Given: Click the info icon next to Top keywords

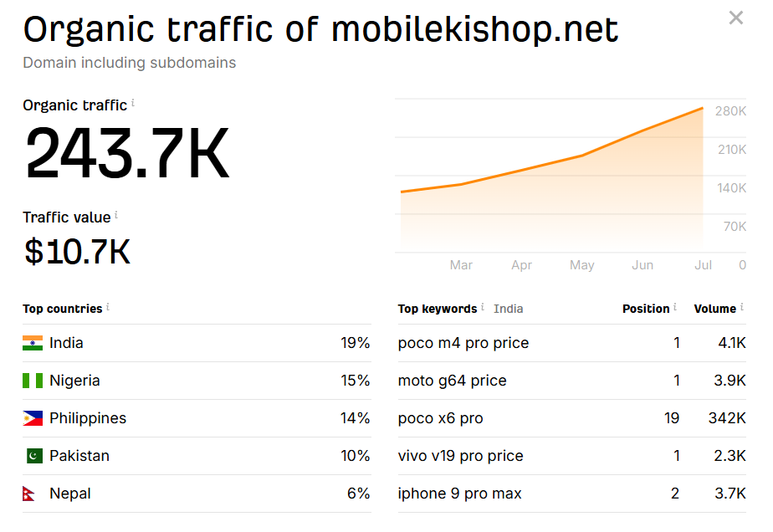Looking at the screenshot, I should 483,304.
